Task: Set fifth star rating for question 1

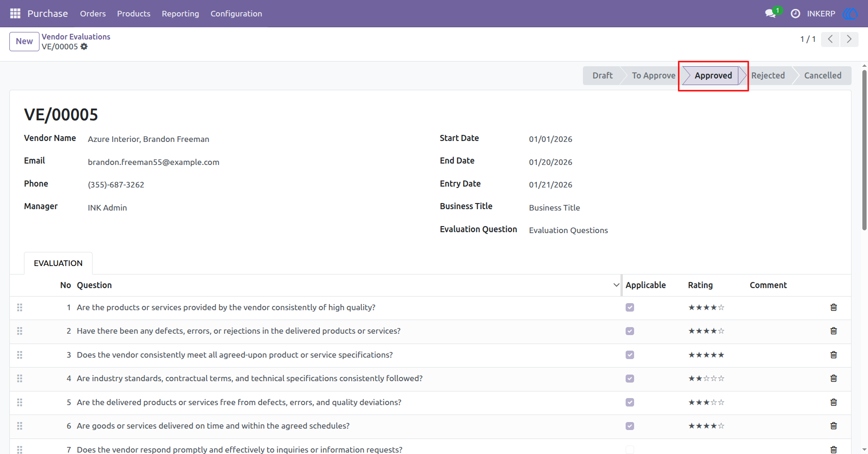Action: (x=721, y=307)
